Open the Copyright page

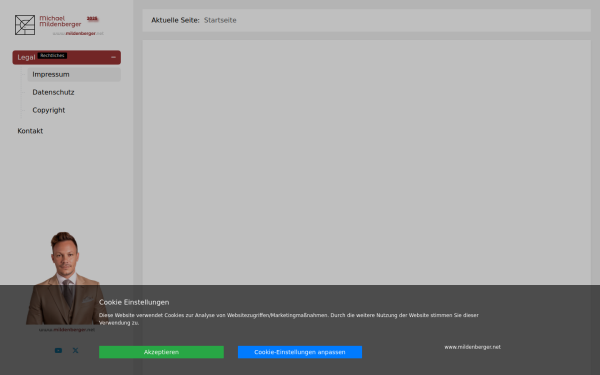[49, 110]
